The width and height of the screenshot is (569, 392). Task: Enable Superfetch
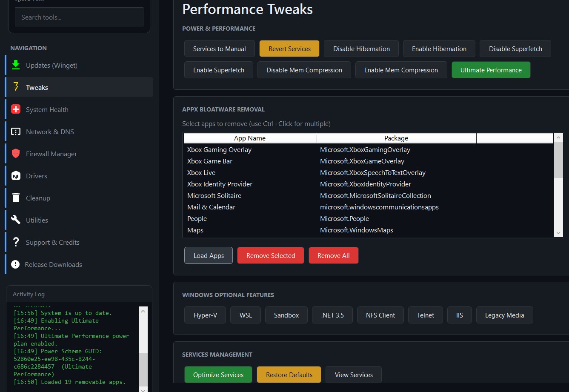[x=218, y=70]
